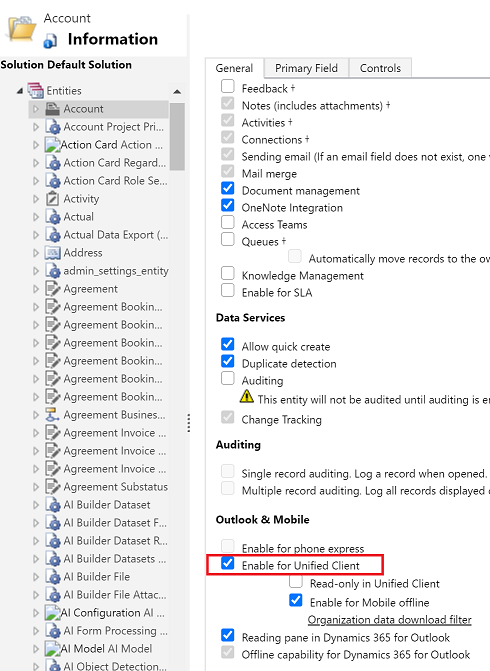The height and width of the screenshot is (671, 490).
Task: Expand the Activity entity node
Action: point(36,199)
